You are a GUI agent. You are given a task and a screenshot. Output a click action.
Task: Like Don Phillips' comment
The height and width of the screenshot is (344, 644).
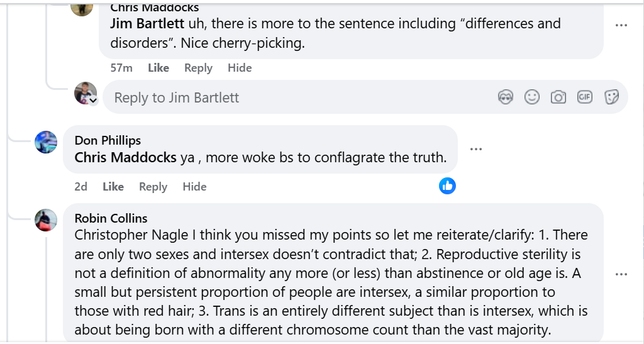pos(113,187)
